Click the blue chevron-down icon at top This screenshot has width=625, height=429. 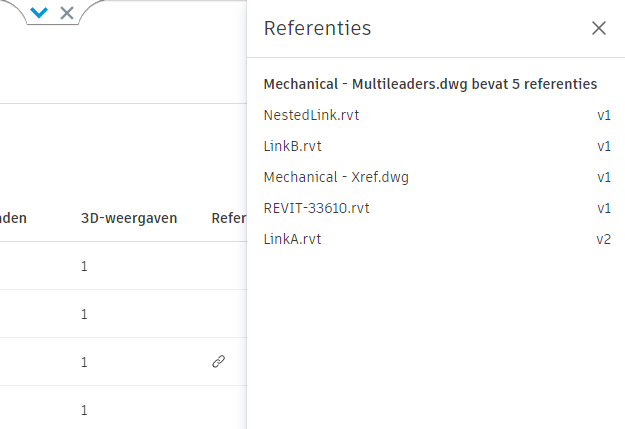[x=39, y=13]
